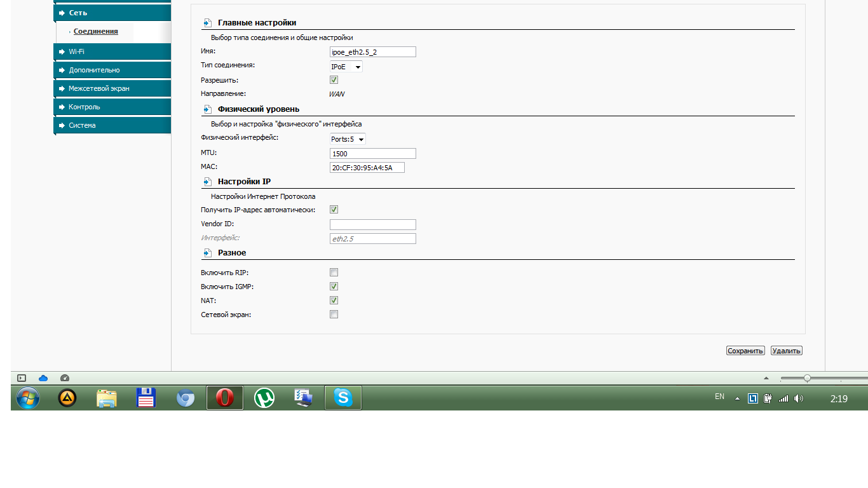Click the Сохранить button
Screen dimensions: 868x488
click(745, 351)
